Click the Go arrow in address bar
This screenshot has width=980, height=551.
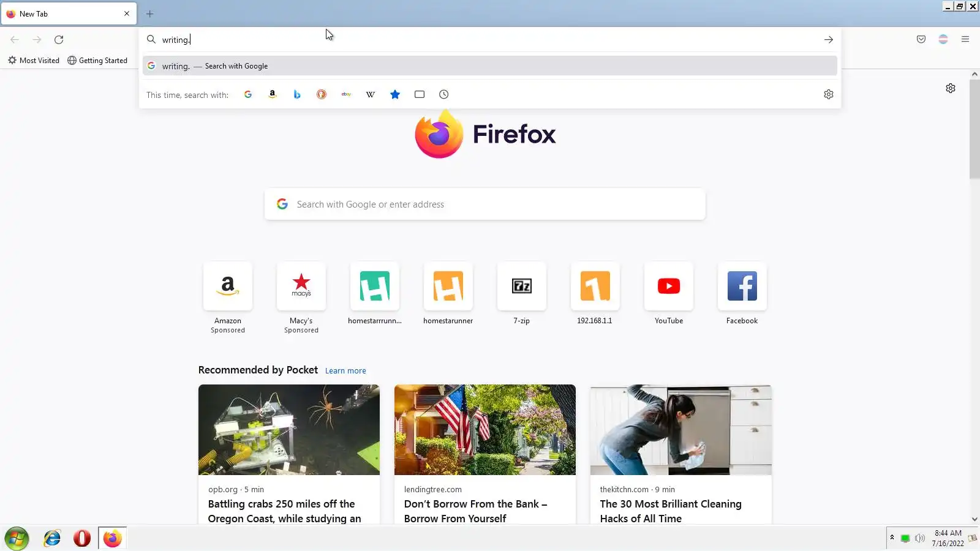coord(829,40)
